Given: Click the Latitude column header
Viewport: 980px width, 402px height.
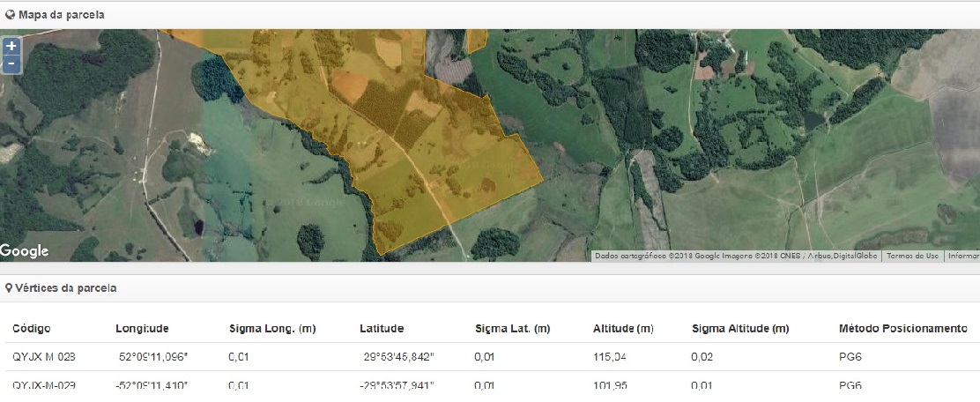Looking at the screenshot, I should coord(382,329).
